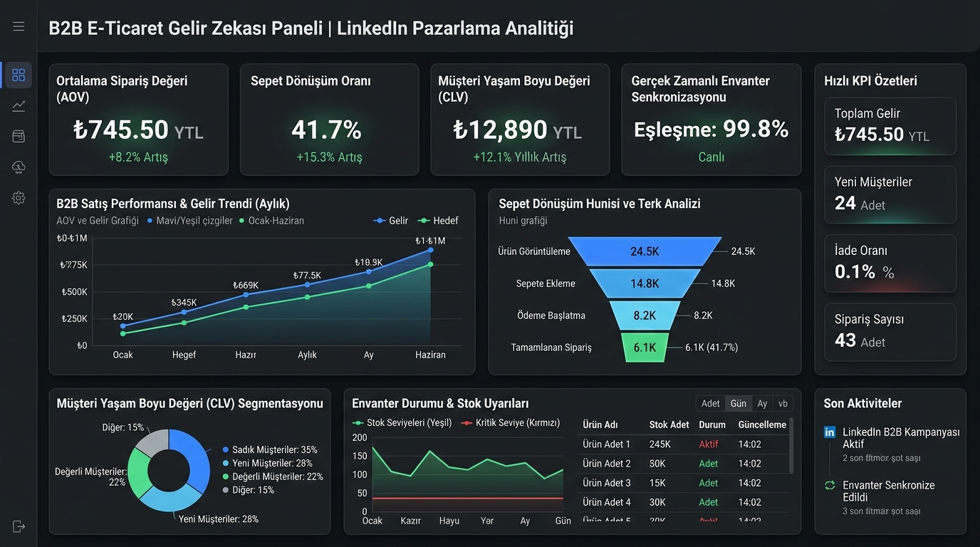980x547 pixels.
Task: Click the ₺669K data point on Gelir line
Action: coord(246,294)
